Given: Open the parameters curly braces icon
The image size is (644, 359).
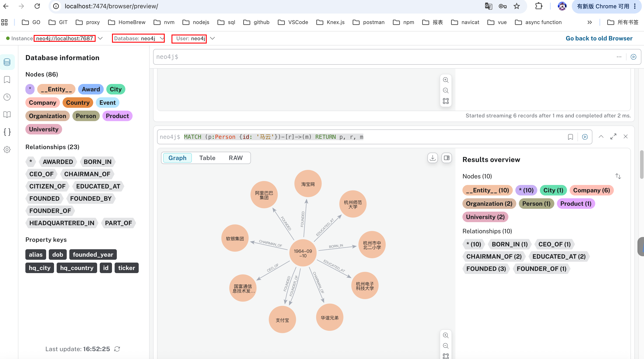Looking at the screenshot, I should pos(7,132).
